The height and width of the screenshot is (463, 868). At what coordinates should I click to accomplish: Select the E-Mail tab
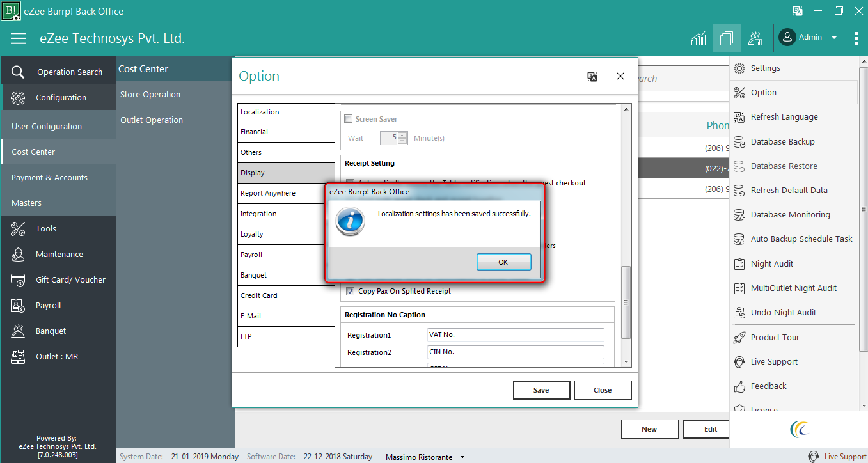point(286,316)
